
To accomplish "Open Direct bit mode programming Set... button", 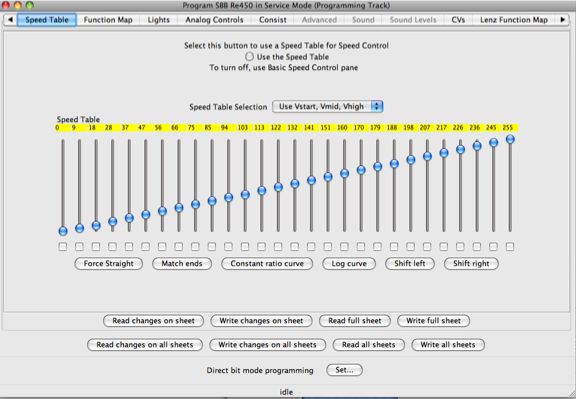I will [x=344, y=370].
